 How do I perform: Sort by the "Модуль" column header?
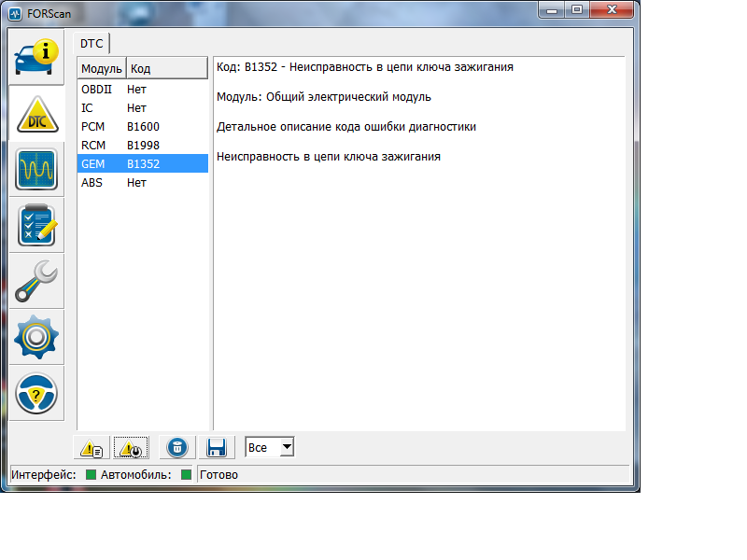[101, 68]
